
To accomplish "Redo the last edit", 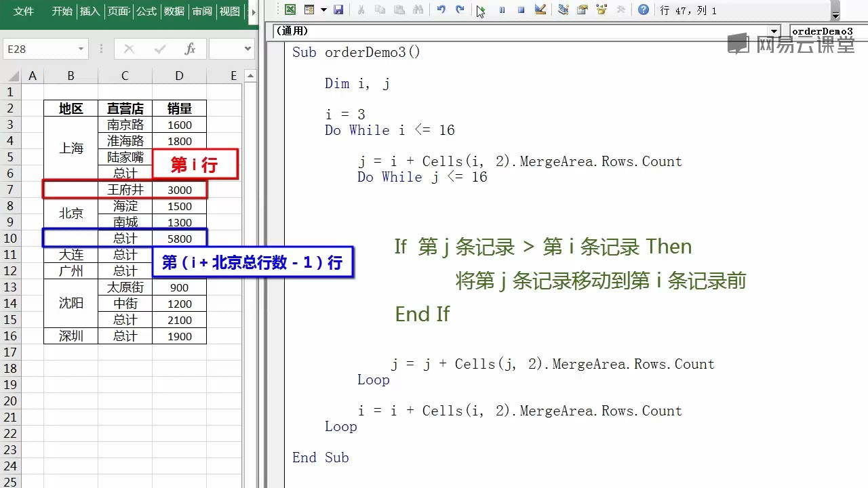I will 460,10.
